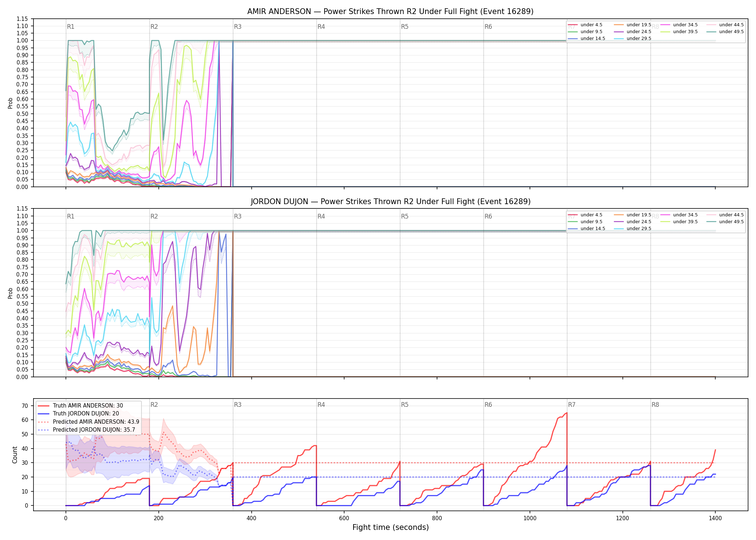756x540 pixels.
Task: Click the '1200' fight time tick label
Action: click(x=622, y=518)
